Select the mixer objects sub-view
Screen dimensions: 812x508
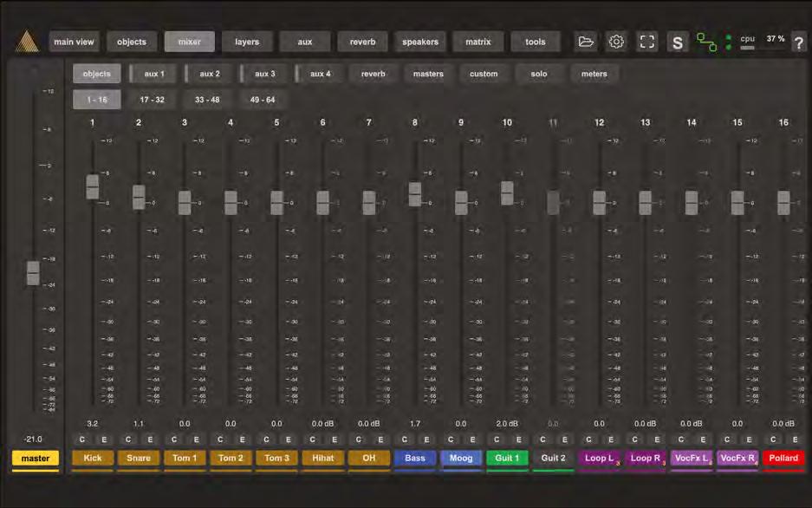[x=97, y=74]
